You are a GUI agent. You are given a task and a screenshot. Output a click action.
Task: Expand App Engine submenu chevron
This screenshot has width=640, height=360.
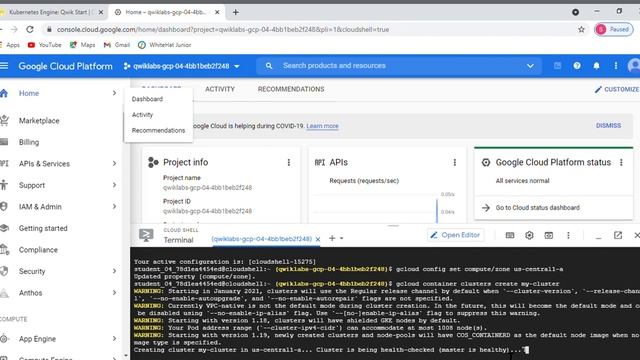click(x=114, y=338)
